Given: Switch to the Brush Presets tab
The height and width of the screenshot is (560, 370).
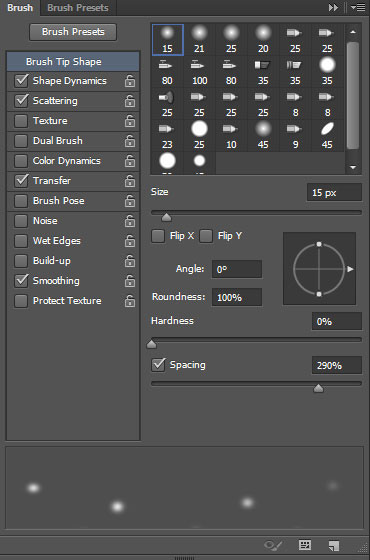Looking at the screenshot, I should click(78, 8).
